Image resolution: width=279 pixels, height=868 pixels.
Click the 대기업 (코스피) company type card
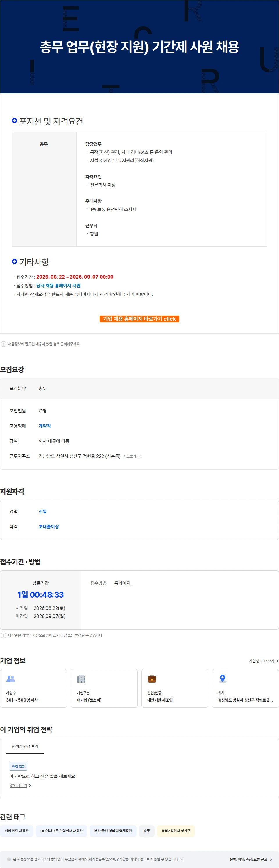[x=104, y=688]
